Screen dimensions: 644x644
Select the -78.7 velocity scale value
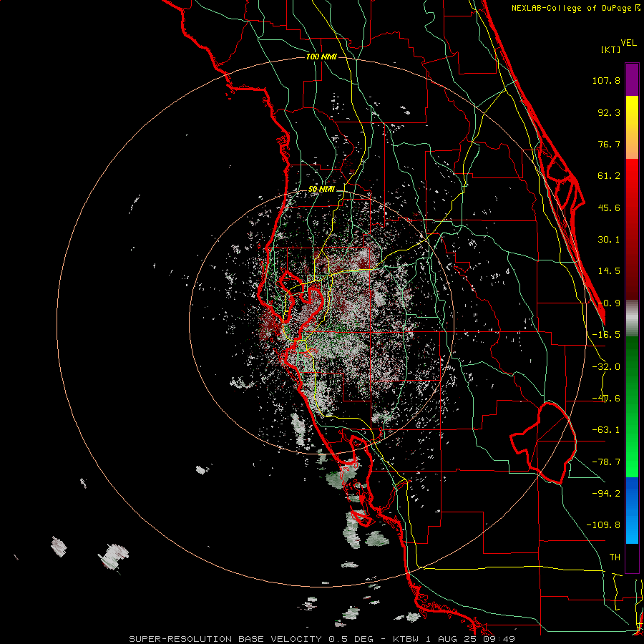pos(606,462)
